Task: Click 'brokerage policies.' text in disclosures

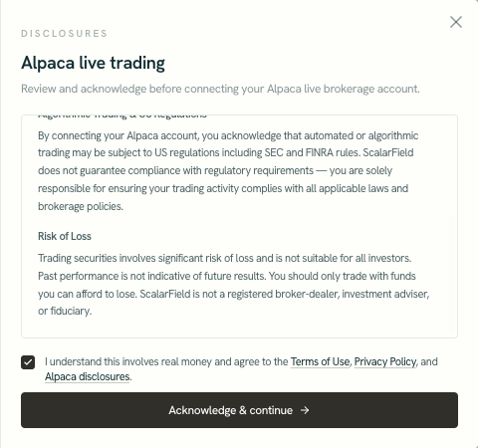Action: pos(81,206)
